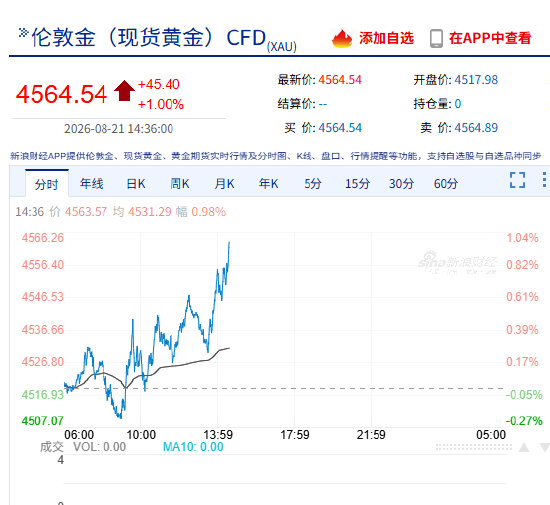Click the 13:59 time axis label
The height and width of the screenshot is (505, 550).
point(218,435)
